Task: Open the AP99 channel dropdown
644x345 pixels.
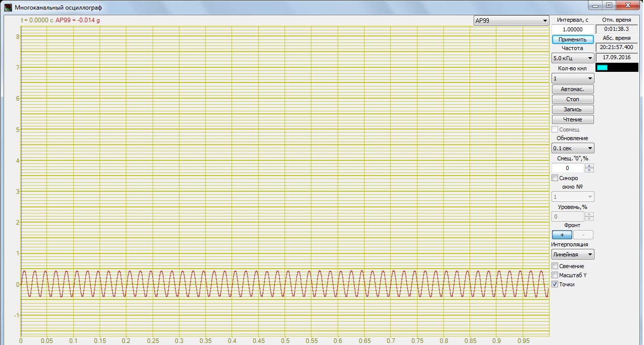Action: (x=511, y=21)
